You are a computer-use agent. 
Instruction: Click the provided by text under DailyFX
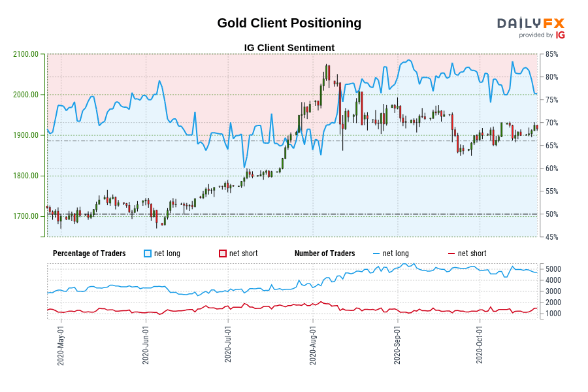(536, 35)
